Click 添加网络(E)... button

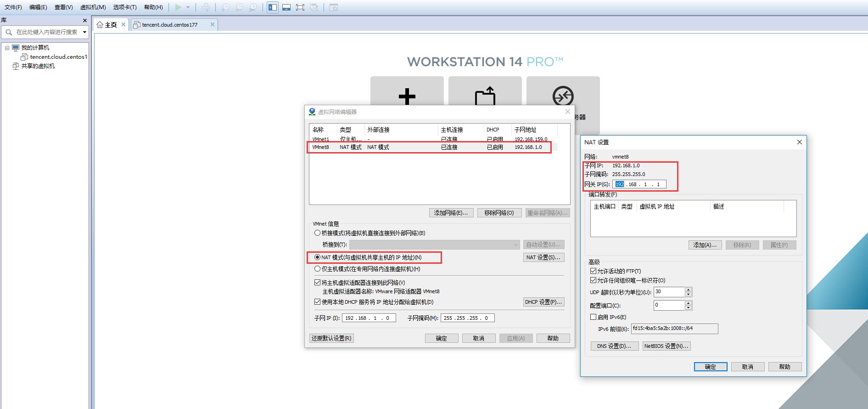451,213
